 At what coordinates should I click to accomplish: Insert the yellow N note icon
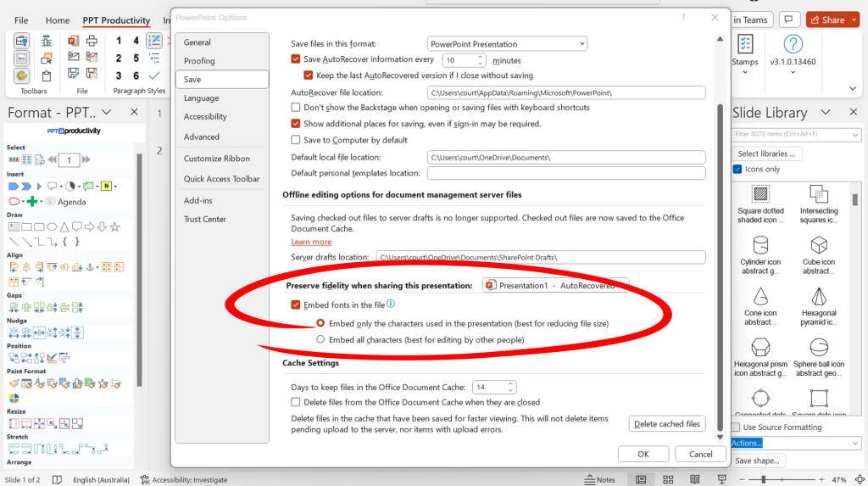point(106,187)
